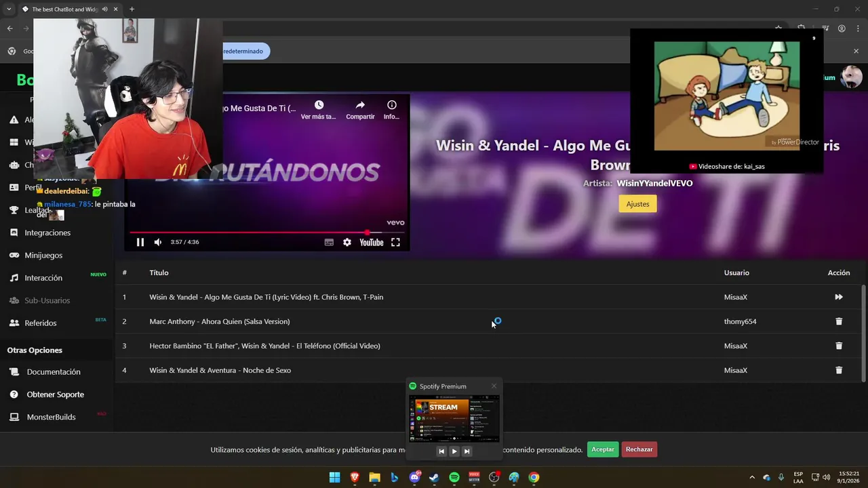Screen dimensions: 868x488
Task: Open Spotify from the taskbar
Action: click(x=454, y=477)
